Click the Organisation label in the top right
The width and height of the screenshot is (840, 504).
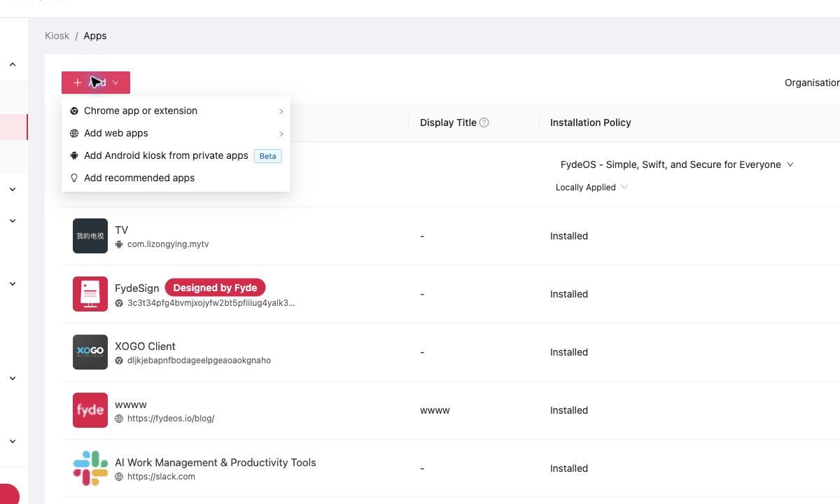coord(812,83)
